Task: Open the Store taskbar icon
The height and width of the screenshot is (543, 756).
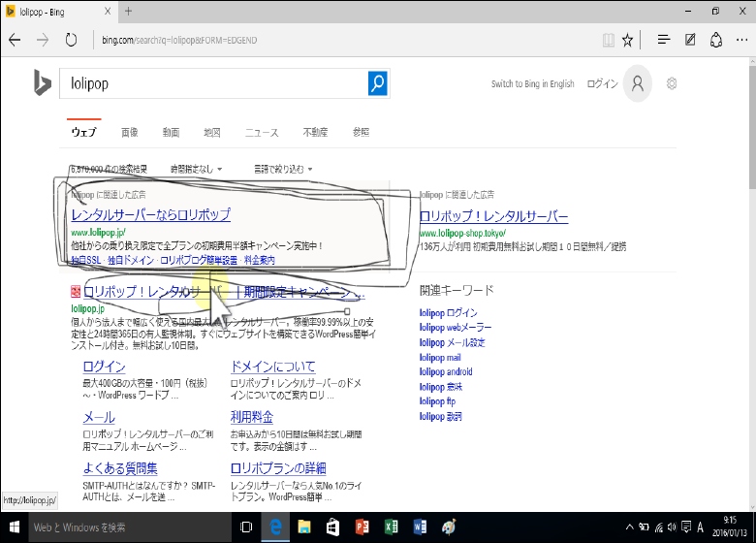Action: pyautogui.click(x=332, y=527)
